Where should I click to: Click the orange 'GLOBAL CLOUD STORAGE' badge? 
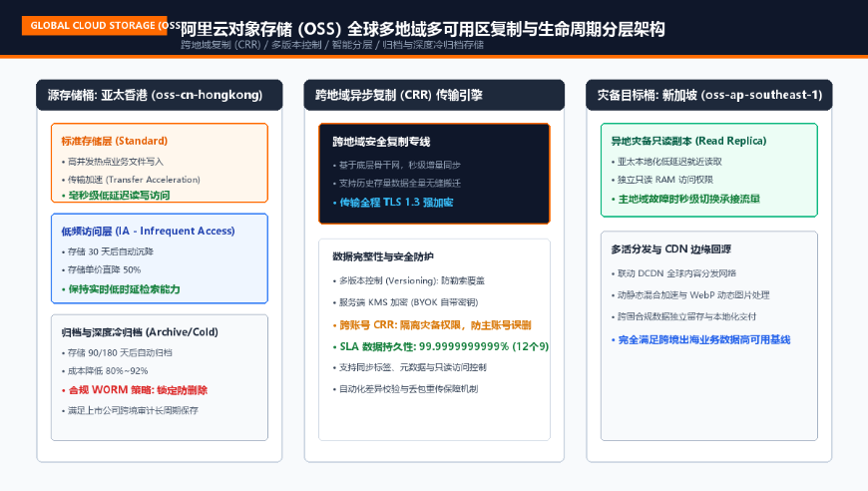point(94,26)
